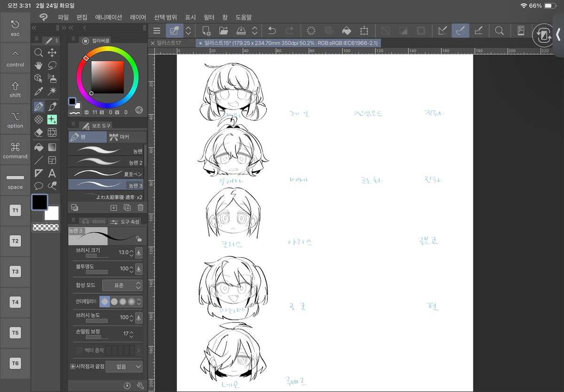The width and height of the screenshot is (564, 392).
Task: Expand 시작점과 끝점 plus icon
Action: 73,366
